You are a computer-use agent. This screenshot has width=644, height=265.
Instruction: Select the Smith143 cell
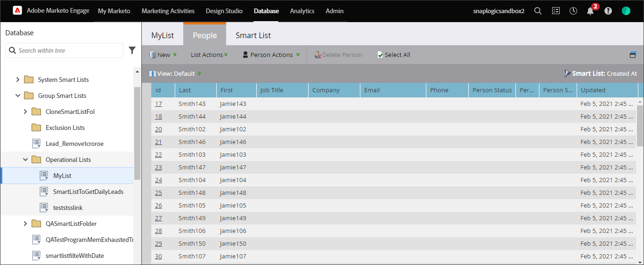196,104
